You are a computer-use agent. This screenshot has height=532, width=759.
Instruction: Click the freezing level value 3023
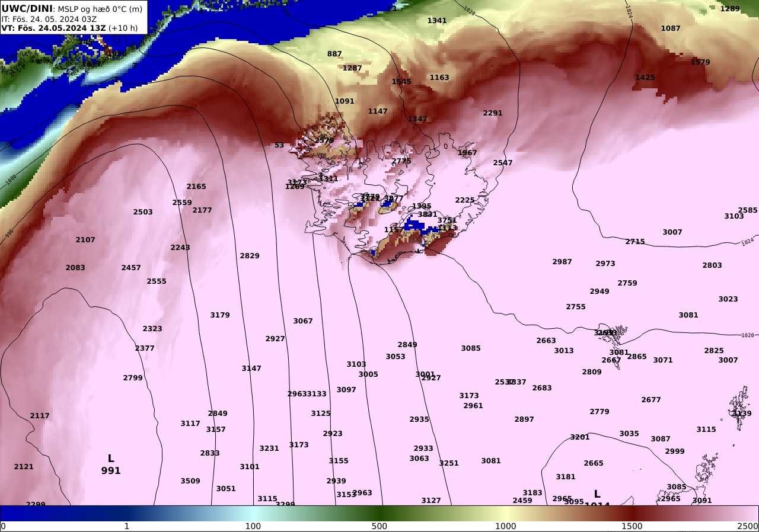(728, 299)
